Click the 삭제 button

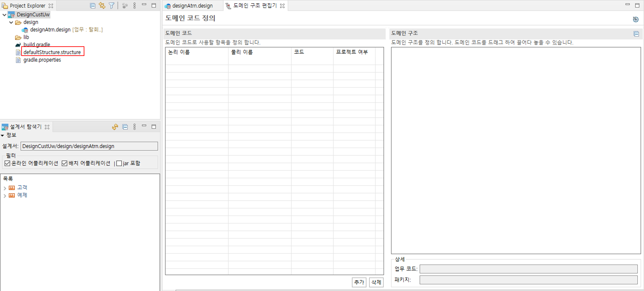(376, 282)
